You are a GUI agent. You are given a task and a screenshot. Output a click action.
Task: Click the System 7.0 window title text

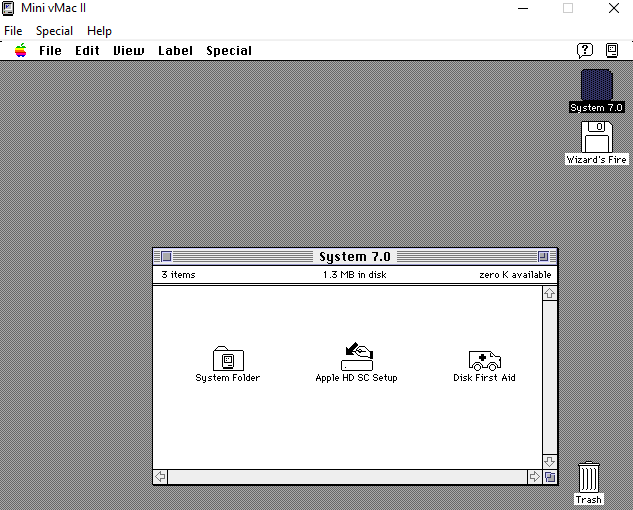pyautogui.click(x=355, y=257)
